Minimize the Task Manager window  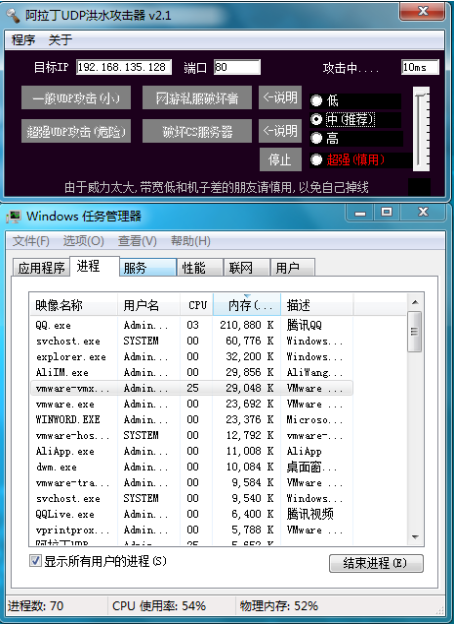coord(360,213)
